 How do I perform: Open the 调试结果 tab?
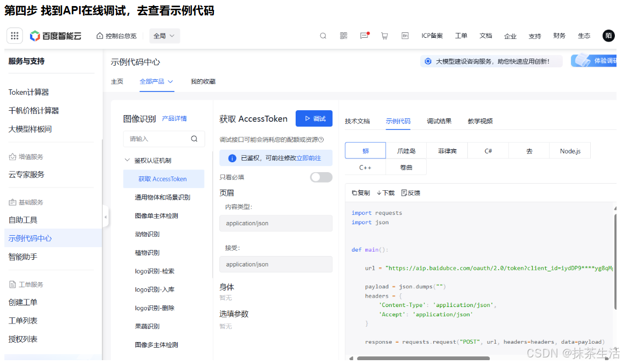click(439, 121)
